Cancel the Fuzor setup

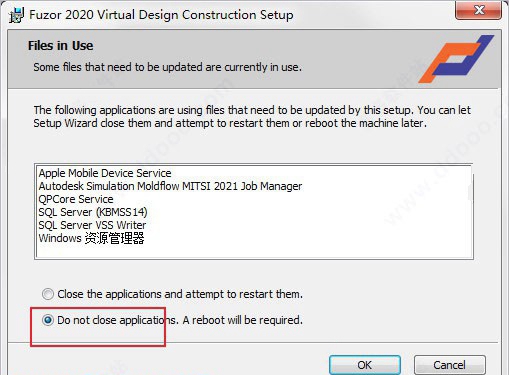449,365
